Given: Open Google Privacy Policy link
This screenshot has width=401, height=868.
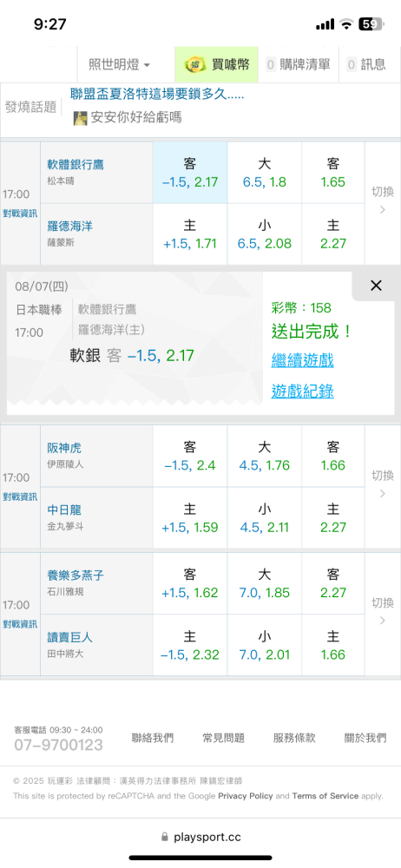Looking at the screenshot, I should pyautogui.click(x=246, y=796).
